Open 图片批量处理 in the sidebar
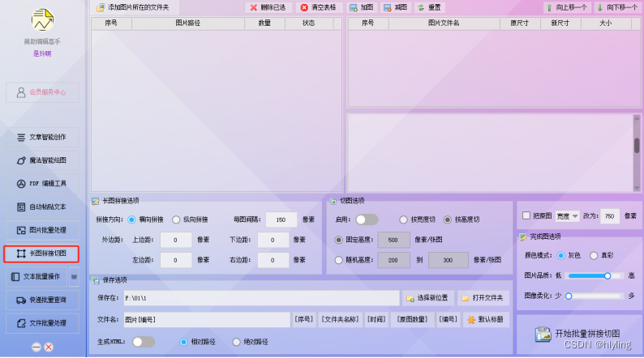This screenshot has height=358, width=644. tap(42, 230)
